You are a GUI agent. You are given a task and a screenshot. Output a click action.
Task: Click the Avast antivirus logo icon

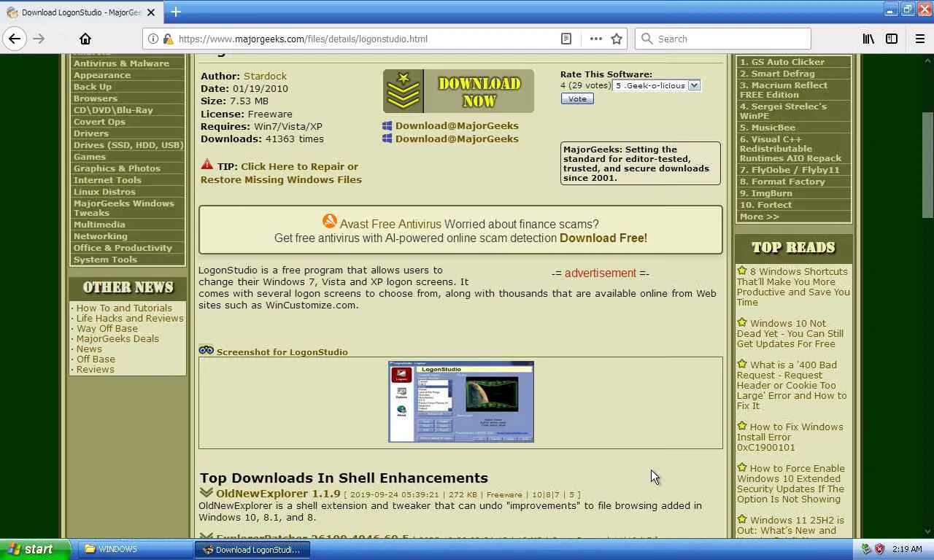tap(330, 222)
